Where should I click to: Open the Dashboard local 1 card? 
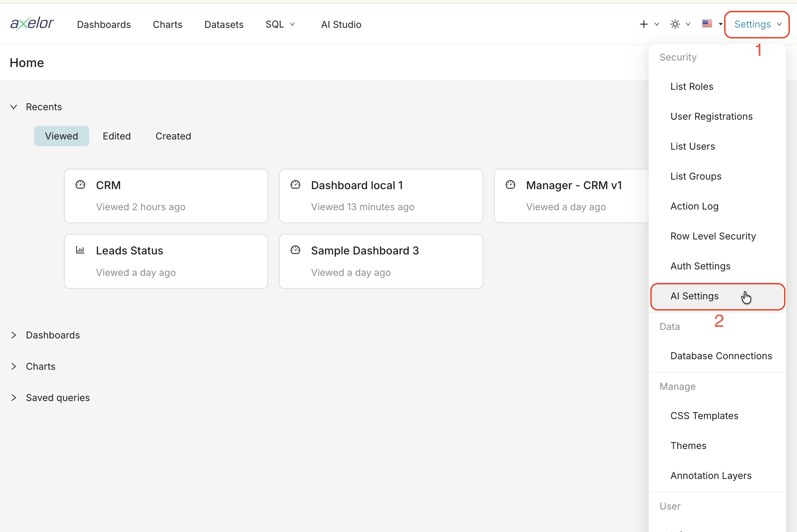pos(381,196)
